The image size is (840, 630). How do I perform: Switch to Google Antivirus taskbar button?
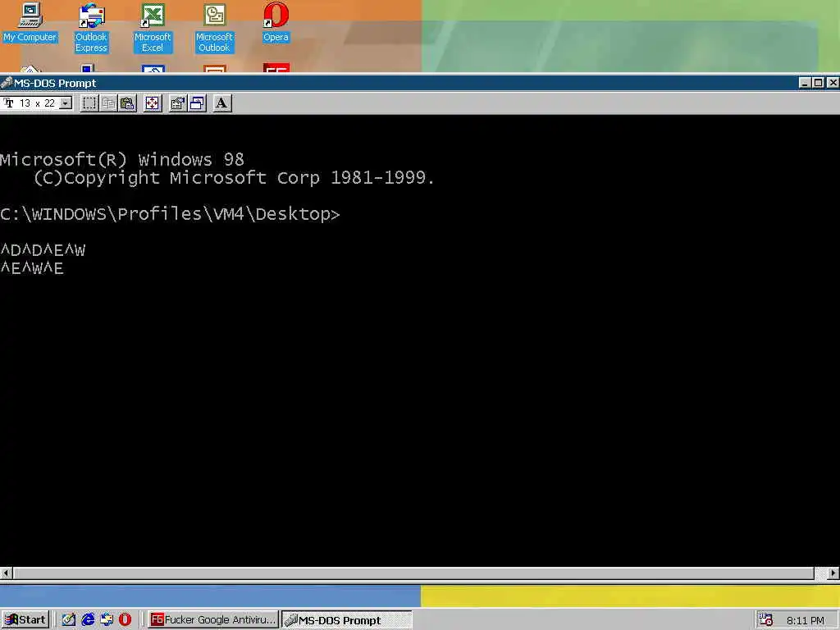[x=212, y=619]
